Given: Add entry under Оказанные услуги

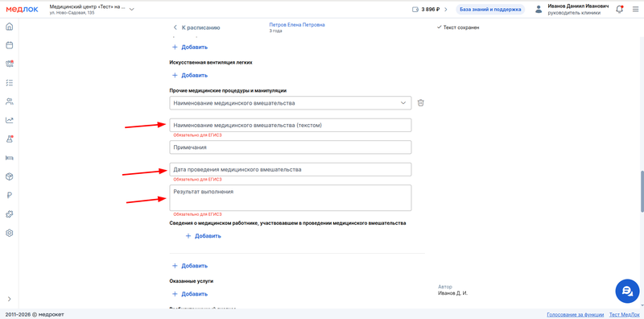Looking at the screenshot, I should (x=190, y=294).
